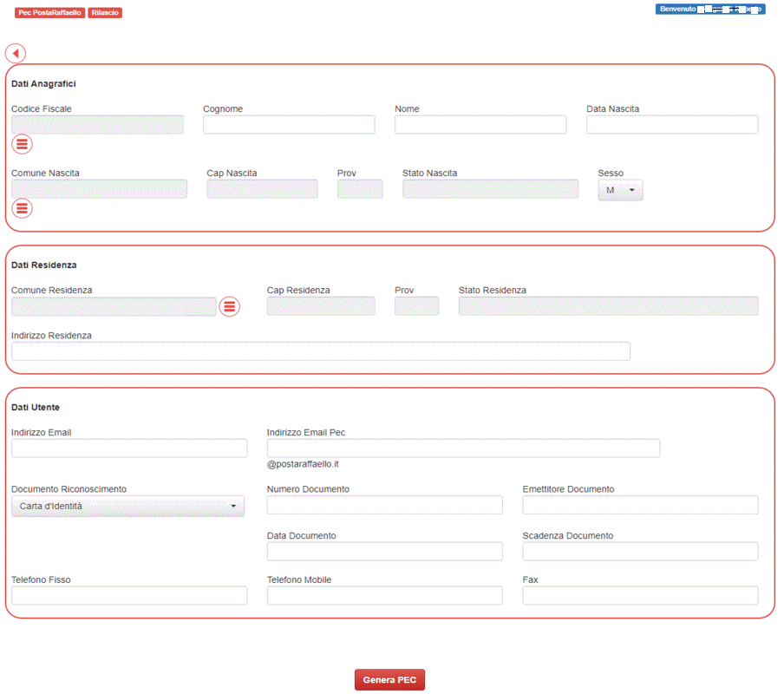784x694 pixels.
Task: Select the Numero Documento field
Action: pos(384,505)
